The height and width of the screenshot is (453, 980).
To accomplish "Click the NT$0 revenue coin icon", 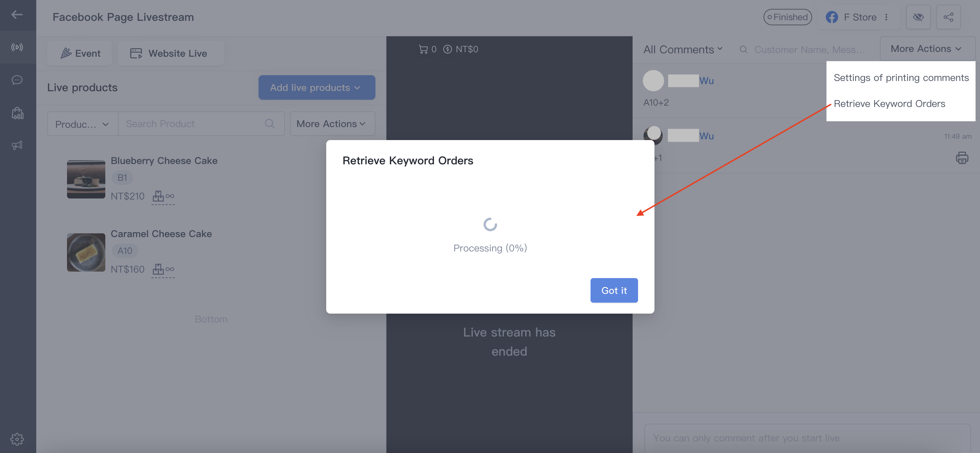I will 447,49.
